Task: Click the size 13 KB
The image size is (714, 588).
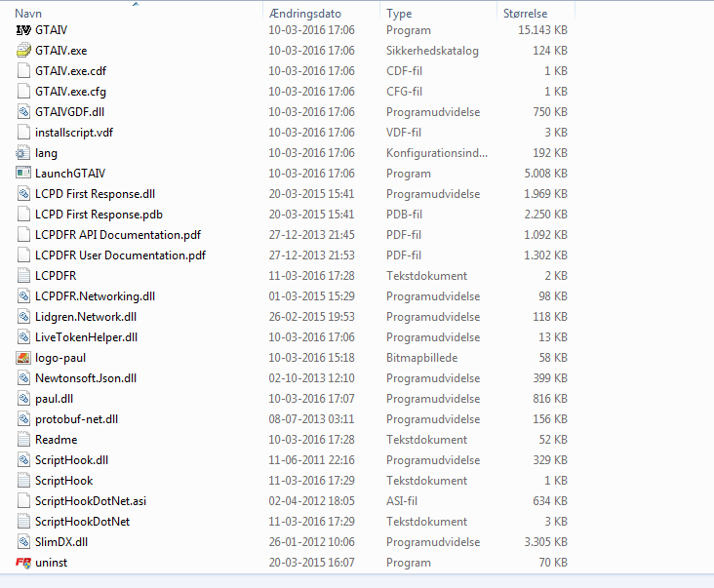Action: tap(553, 337)
